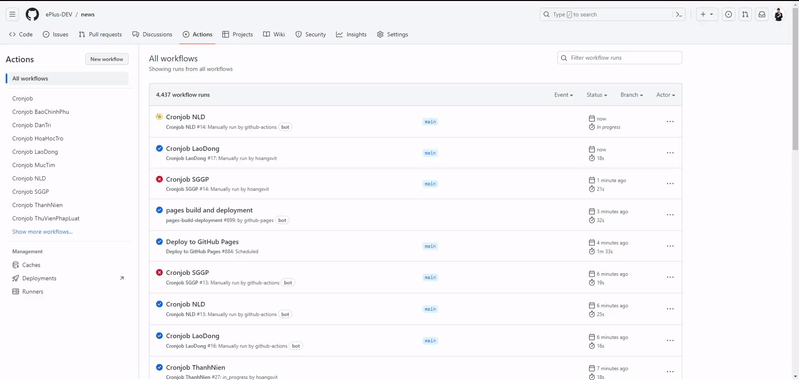Open Cronjob LaoDong #17 run
Image resolution: width=799 pixels, height=380 pixels.
(193, 148)
